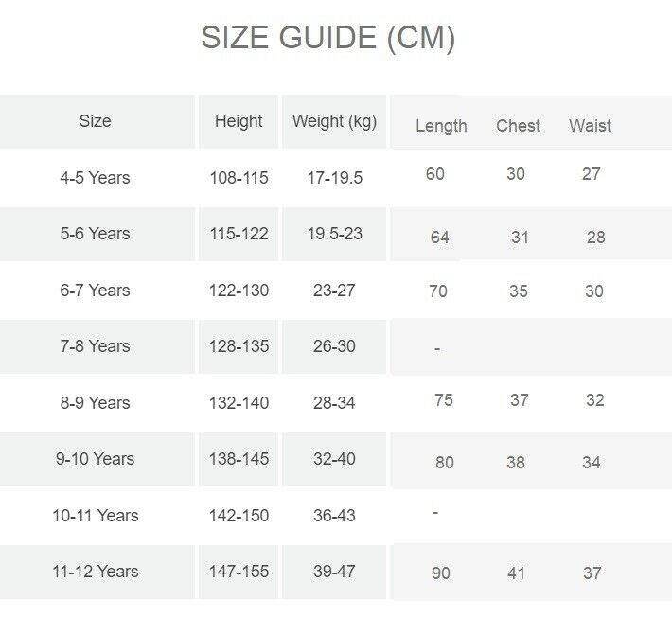Click the 9-10 Years size label

pyautogui.click(x=95, y=459)
